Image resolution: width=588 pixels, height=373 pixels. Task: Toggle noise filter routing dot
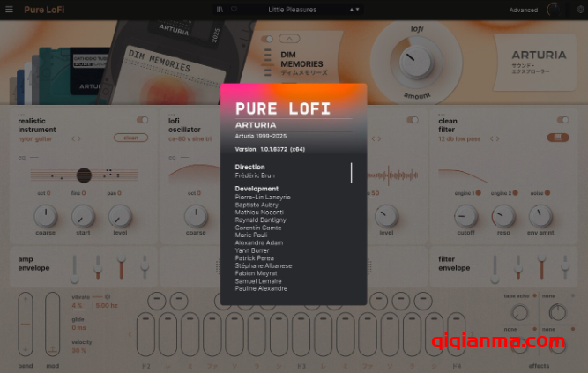[x=547, y=193]
